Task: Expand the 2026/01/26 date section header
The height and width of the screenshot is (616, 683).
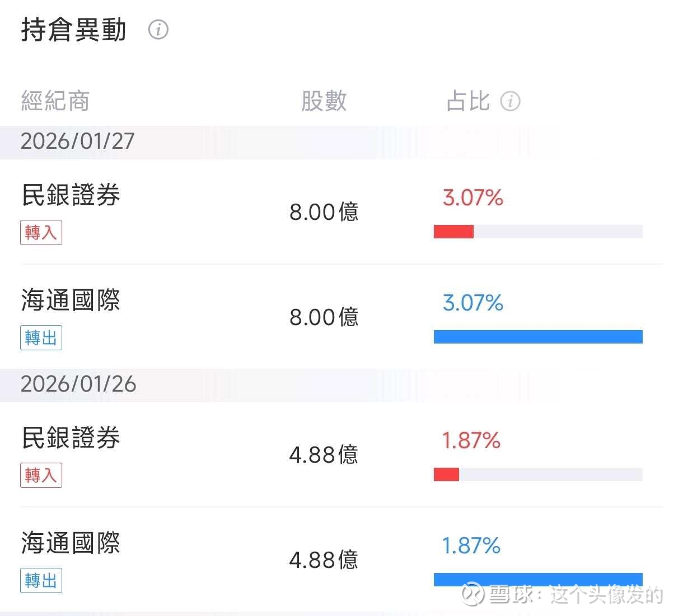Action: point(78,384)
